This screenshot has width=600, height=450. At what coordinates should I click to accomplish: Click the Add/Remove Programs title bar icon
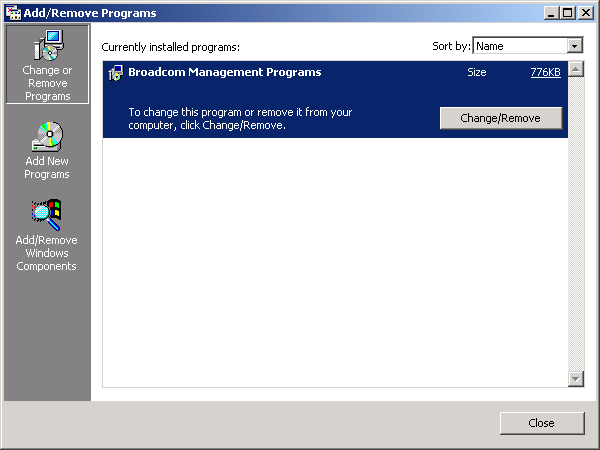point(13,12)
